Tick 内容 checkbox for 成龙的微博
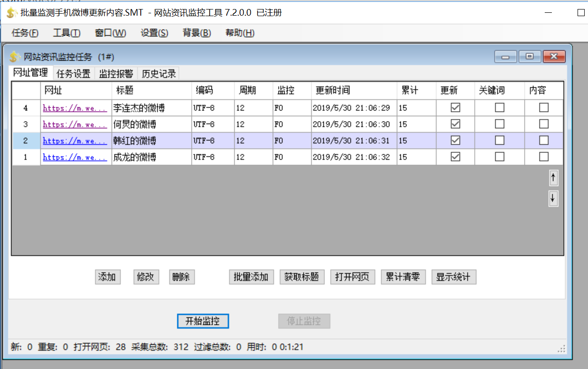 pos(544,157)
